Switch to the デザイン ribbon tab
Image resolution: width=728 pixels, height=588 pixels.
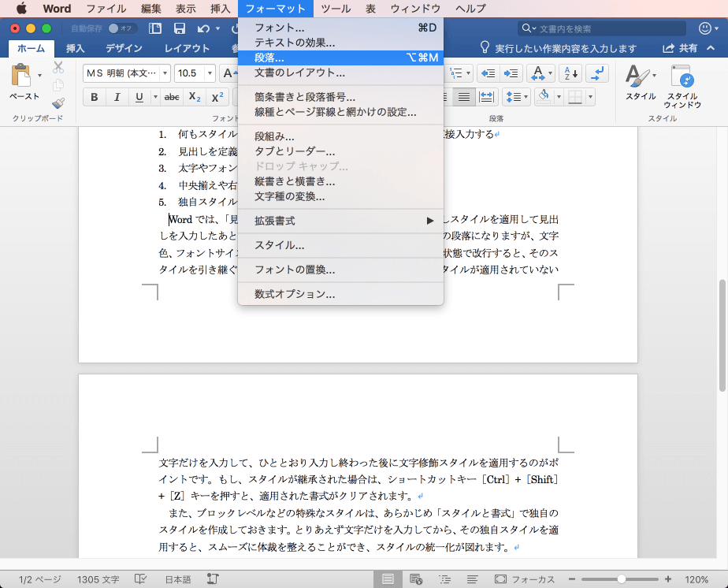(x=124, y=48)
